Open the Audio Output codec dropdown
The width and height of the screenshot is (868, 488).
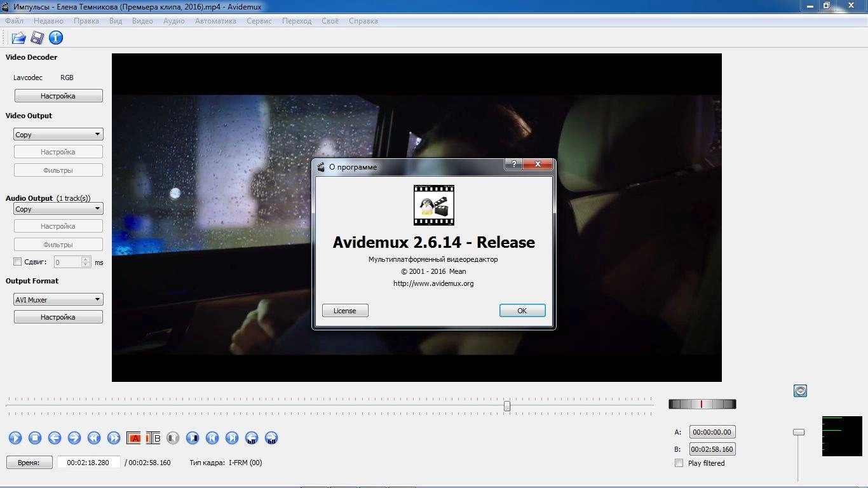(58, 209)
